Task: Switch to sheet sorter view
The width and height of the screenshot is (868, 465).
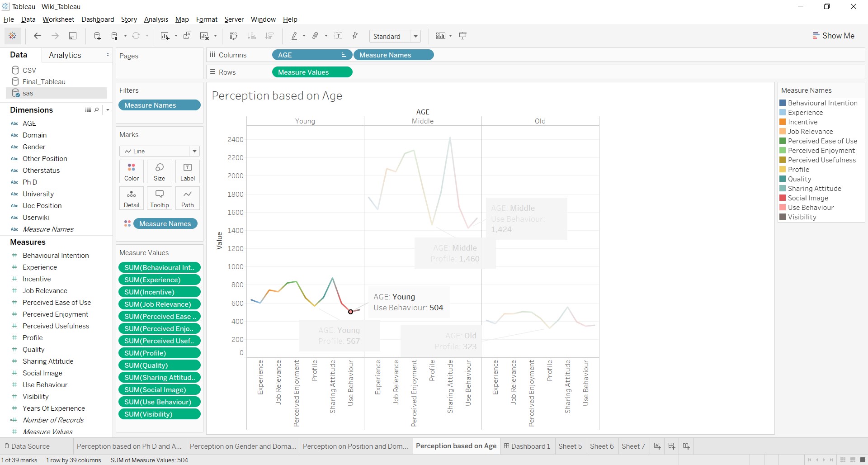Action: pos(843,460)
